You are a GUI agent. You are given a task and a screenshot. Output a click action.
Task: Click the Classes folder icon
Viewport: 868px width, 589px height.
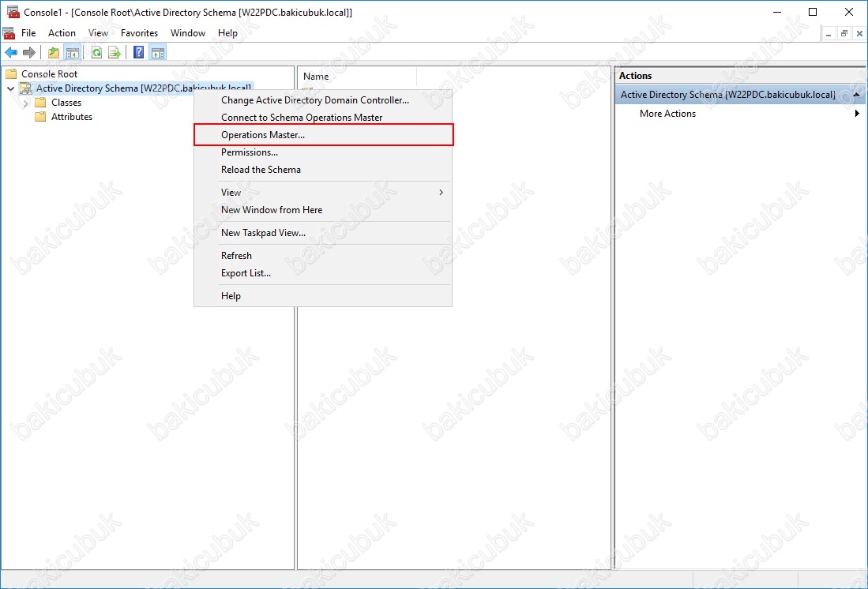(x=40, y=103)
